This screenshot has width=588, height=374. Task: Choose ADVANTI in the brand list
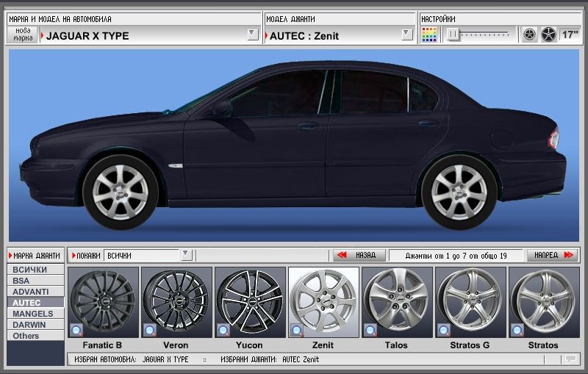(x=31, y=291)
